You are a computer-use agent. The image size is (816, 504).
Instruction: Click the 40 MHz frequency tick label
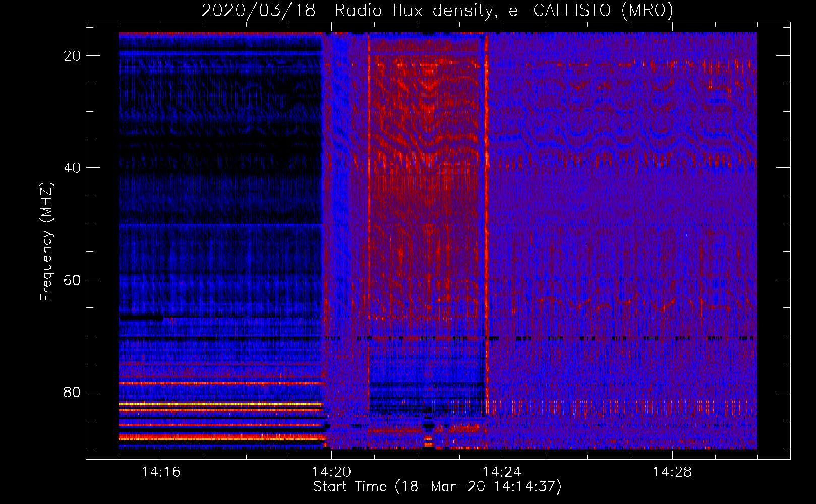[x=72, y=168]
